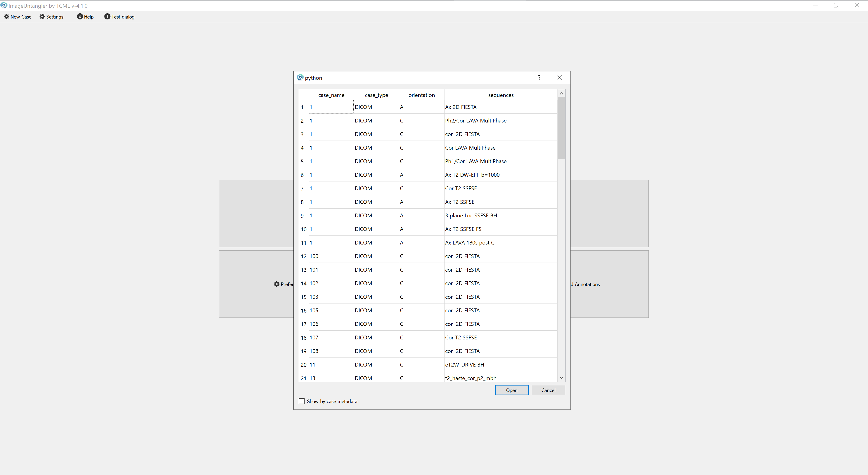Open the Test dialog menu item
This screenshot has width=868, height=475.
(119, 16)
